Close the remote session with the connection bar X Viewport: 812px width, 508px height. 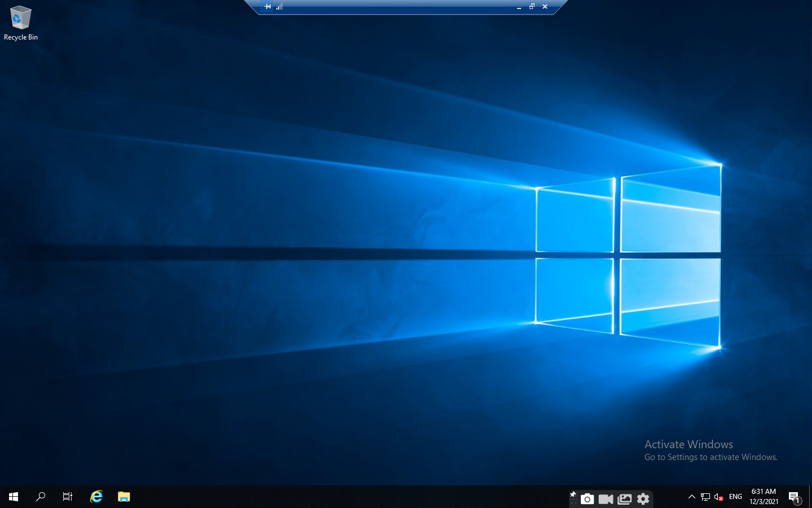click(545, 7)
